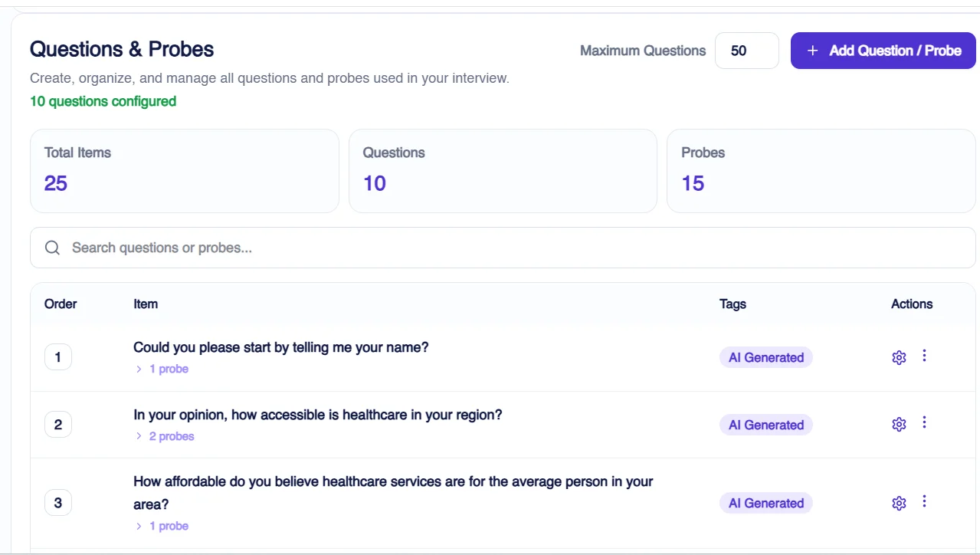Image resolution: width=980 pixels, height=555 pixels.
Task: Open three-dot menu for affordability question
Action: tap(924, 501)
